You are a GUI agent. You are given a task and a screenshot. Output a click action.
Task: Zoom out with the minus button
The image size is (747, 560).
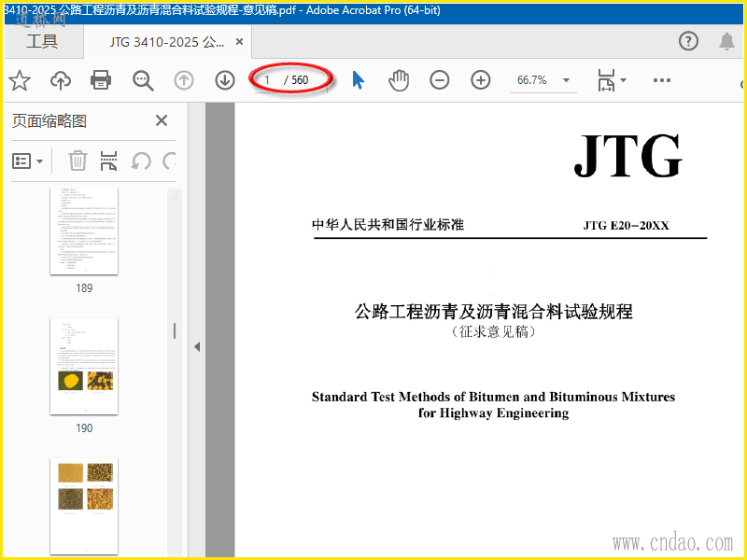coord(440,80)
